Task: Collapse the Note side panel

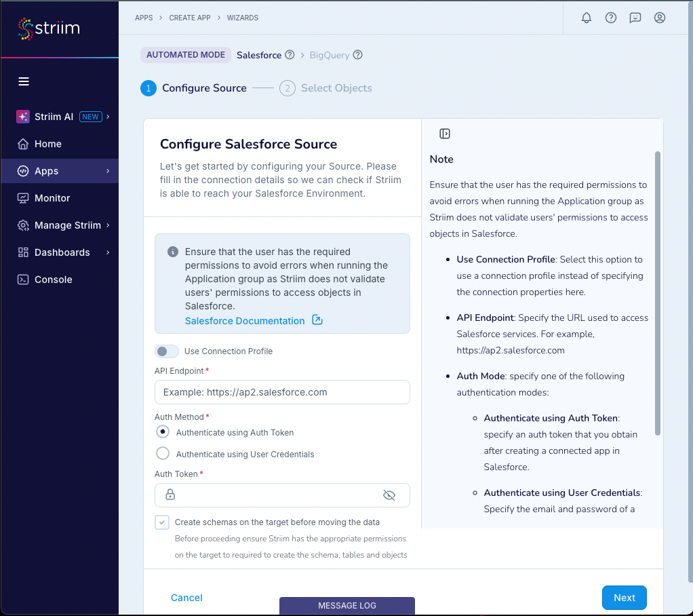Action: [x=444, y=134]
